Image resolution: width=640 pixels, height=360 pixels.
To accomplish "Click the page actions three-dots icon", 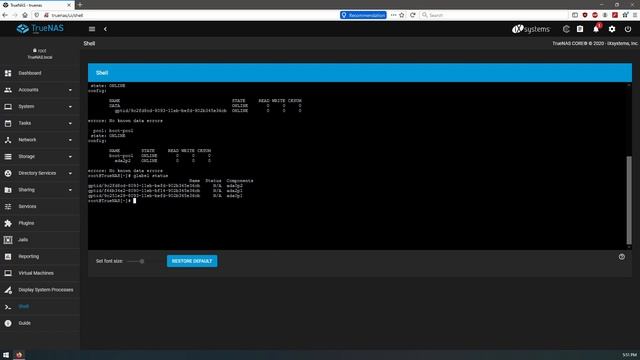I will click(393, 15).
